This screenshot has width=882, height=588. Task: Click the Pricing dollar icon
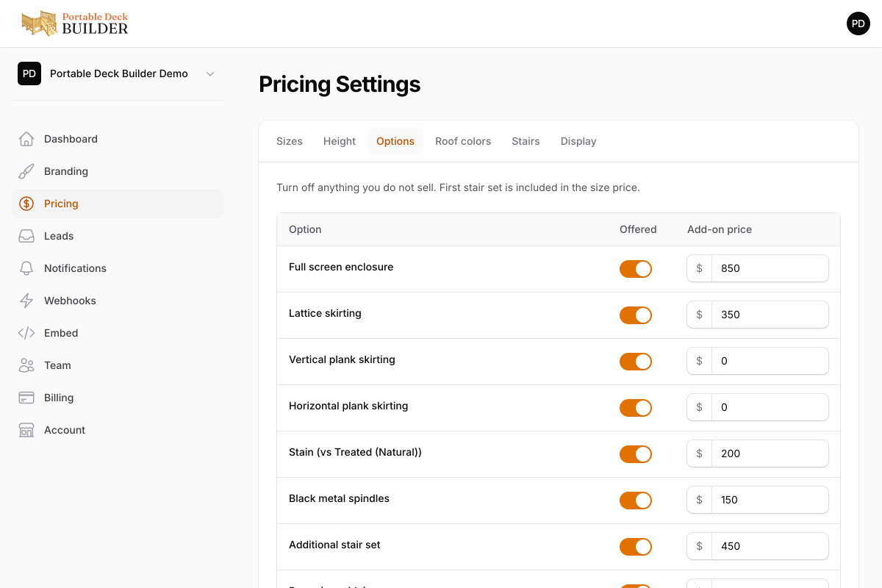(26, 204)
